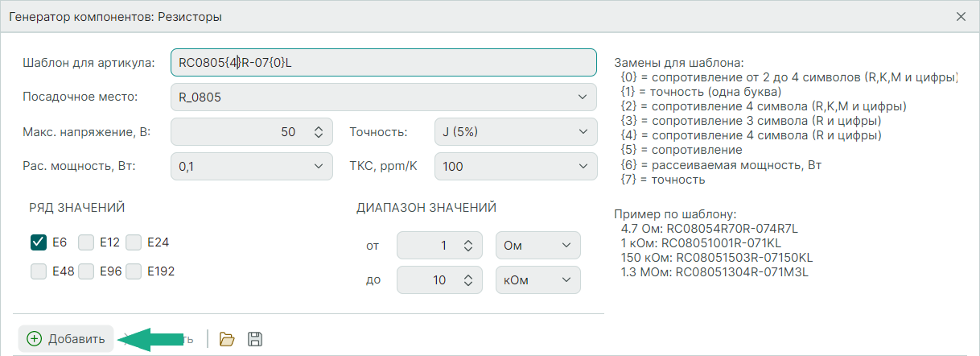The width and height of the screenshot is (980, 356).
Task: Click the Макс. напряжение stepper arrows
Action: [318, 132]
